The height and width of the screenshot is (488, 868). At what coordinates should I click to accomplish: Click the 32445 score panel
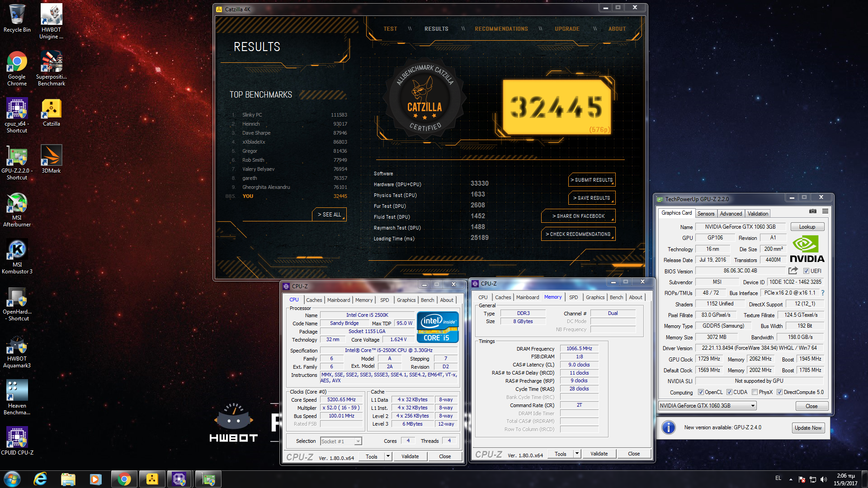pyautogui.click(x=557, y=108)
